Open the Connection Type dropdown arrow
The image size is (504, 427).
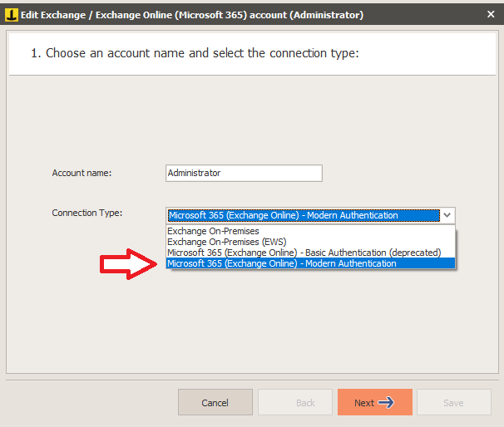447,215
